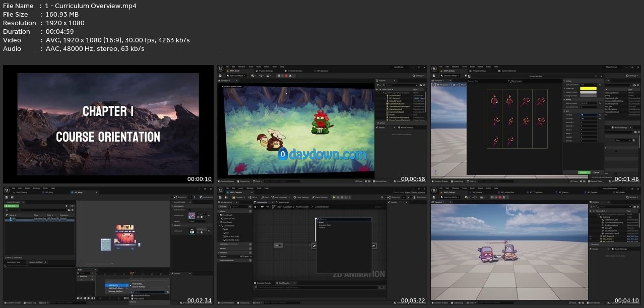
Task: Collapse the AnimGraph tree in My Blueprint
Action: click(x=219, y=222)
